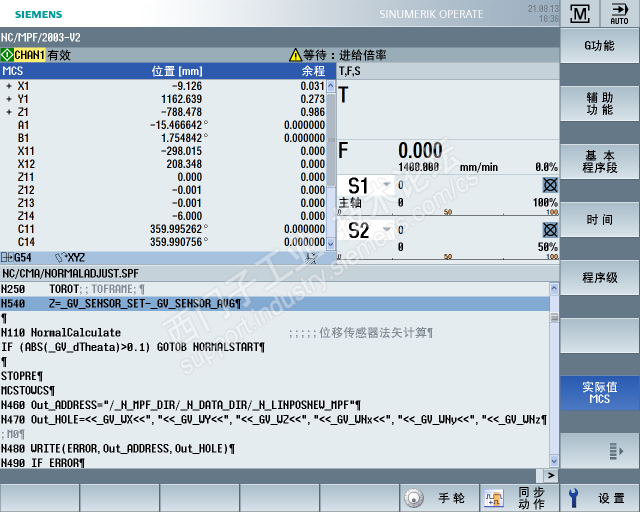Click the X11 axis position -298.015
Screen dimensions: 640x512
(x=181, y=151)
